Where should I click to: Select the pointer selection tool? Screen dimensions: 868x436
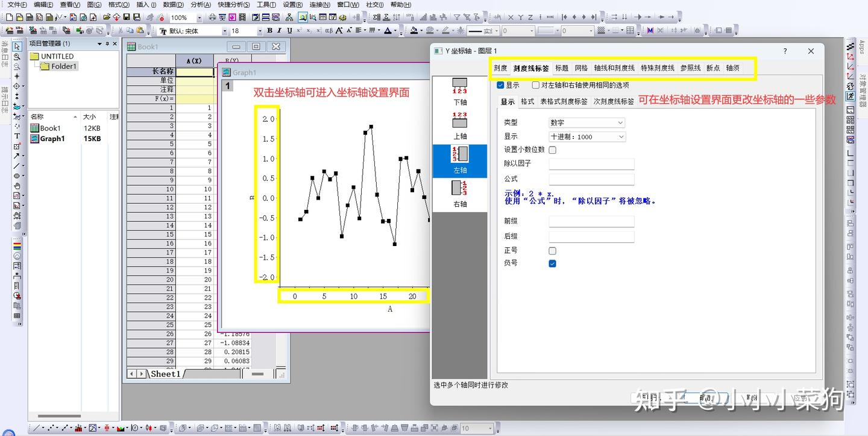(x=17, y=46)
